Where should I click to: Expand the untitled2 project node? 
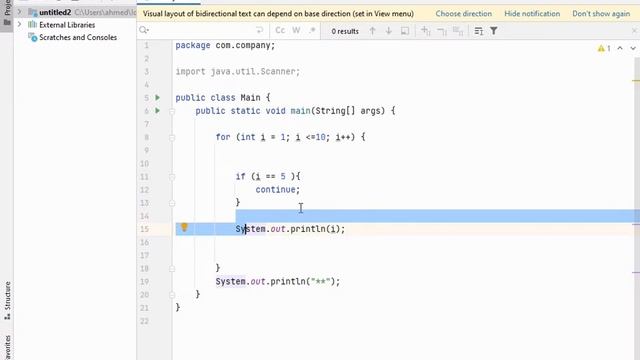coord(19,12)
